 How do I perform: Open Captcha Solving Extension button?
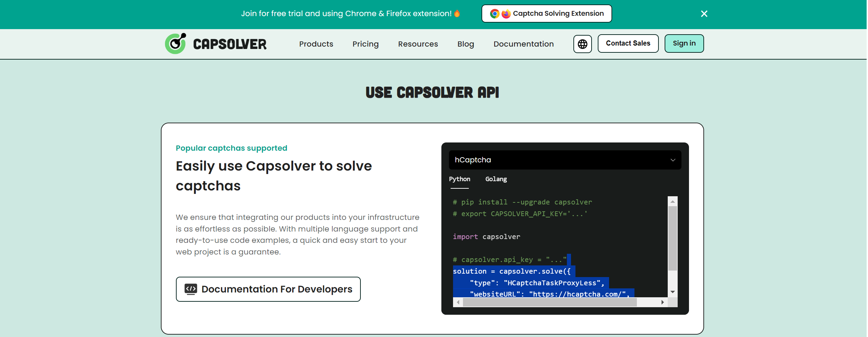click(547, 14)
